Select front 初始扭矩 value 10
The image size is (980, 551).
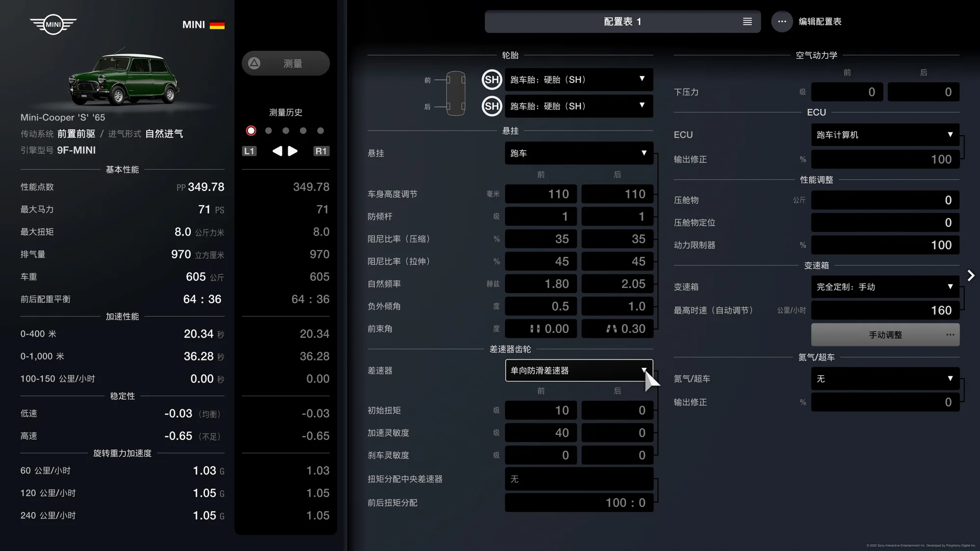[541, 410]
